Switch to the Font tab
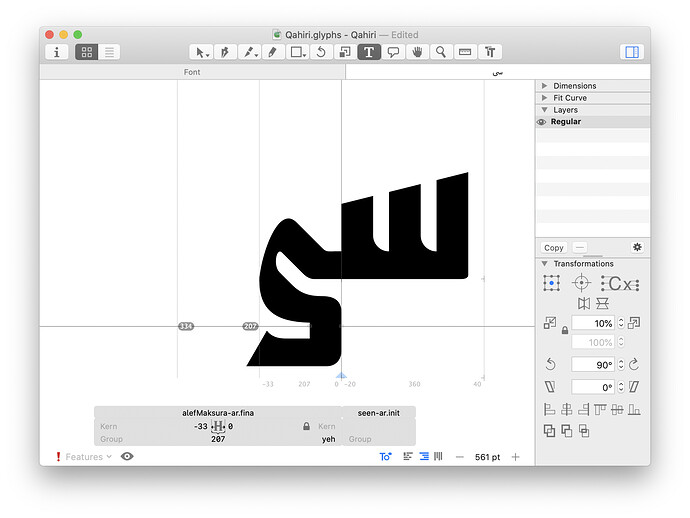 click(192, 72)
